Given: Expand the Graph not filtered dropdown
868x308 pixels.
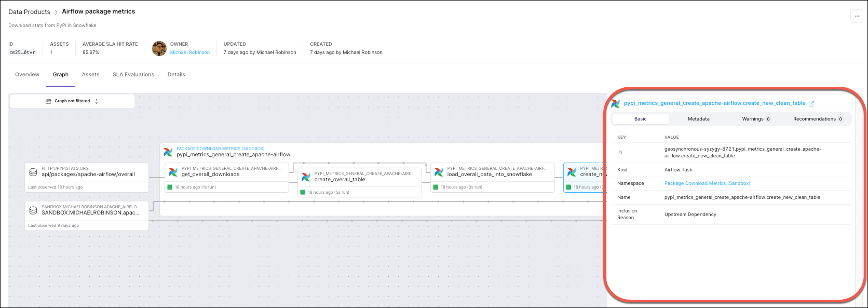Looking at the screenshot, I should 72,101.
